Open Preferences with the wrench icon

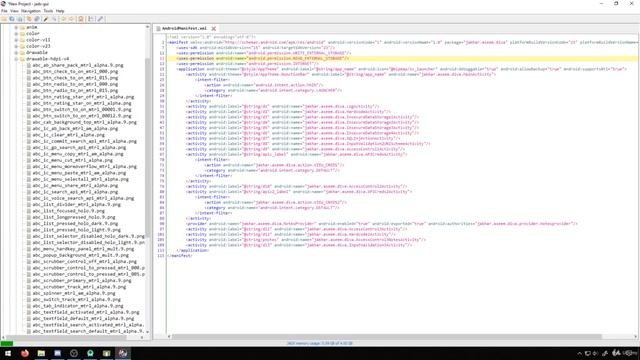pyautogui.click(x=100, y=19)
